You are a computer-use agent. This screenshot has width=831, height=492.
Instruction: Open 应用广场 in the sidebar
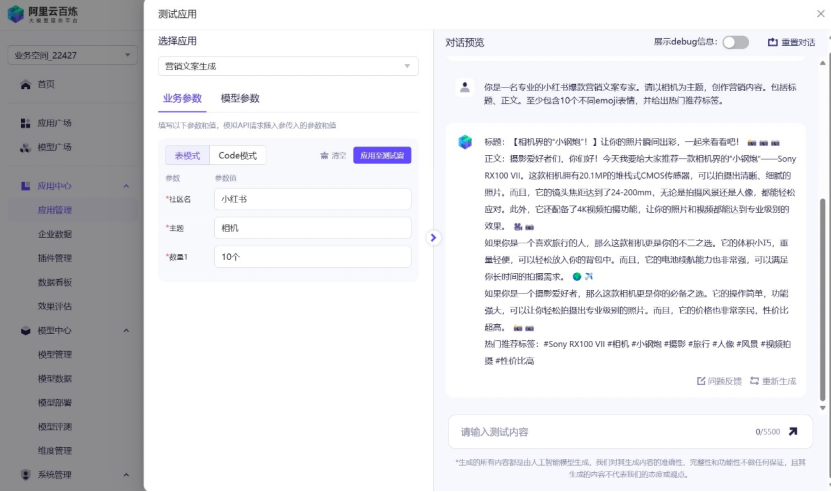click(x=54, y=123)
